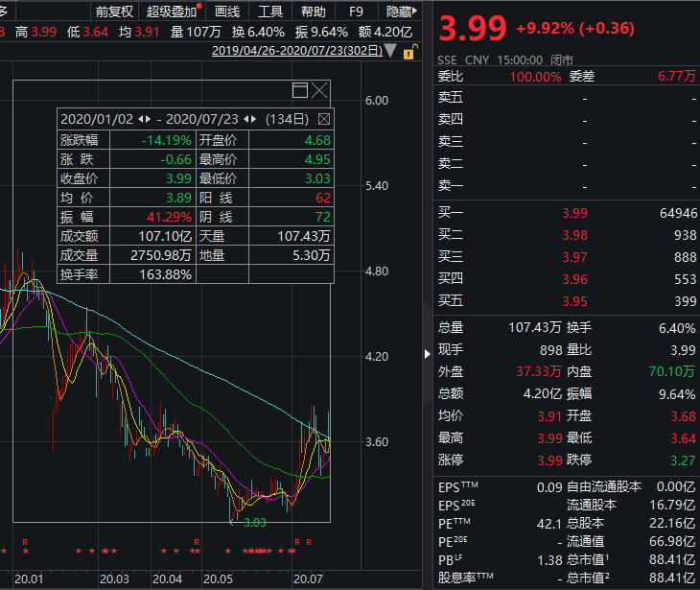700x590 pixels.
Task: Open the 前复权 adjustment menu
Action: 114,12
